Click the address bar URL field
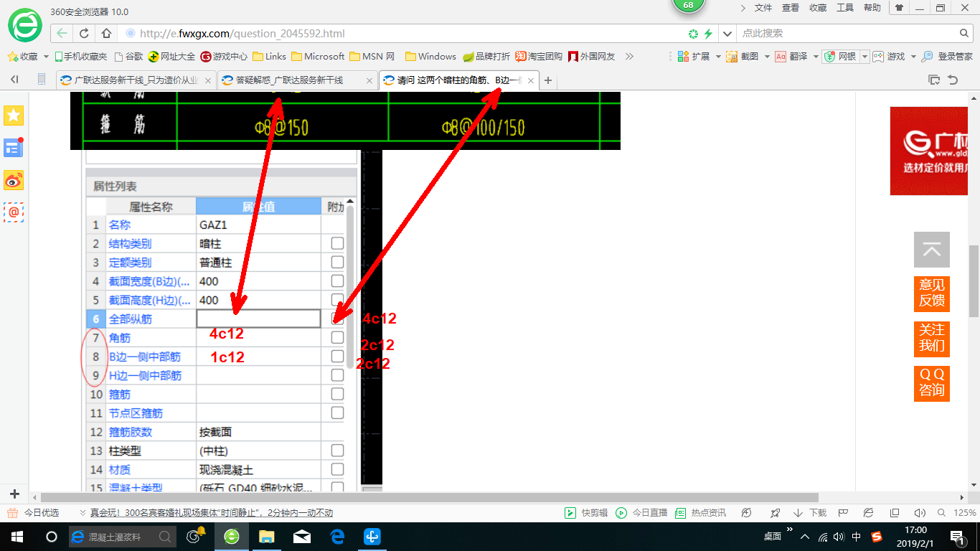980x551 pixels. pyautogui.click(x=402, y=33)
